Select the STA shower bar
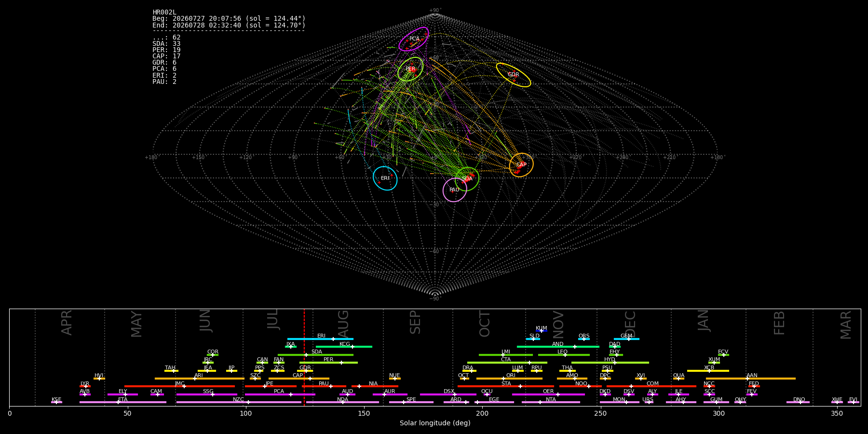Image resolution: width=868 pixels, height=434 pixels. [506, 386]
